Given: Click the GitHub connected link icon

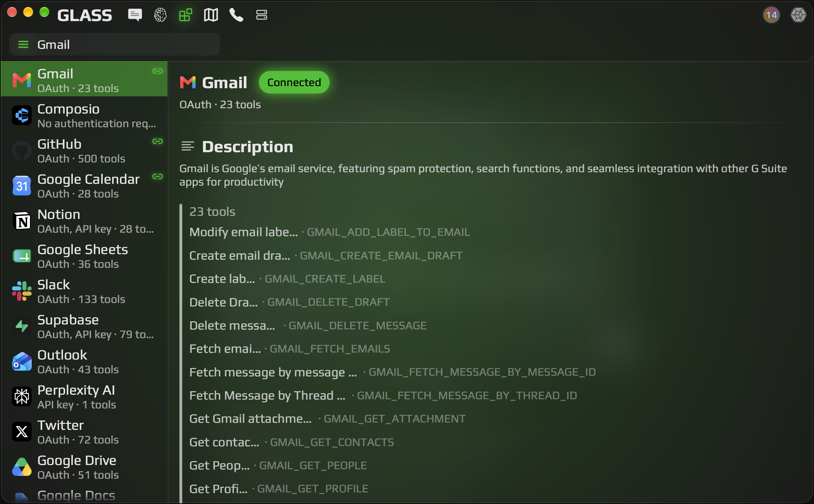Looking at the screenshot, I should (x=158, y=141).
